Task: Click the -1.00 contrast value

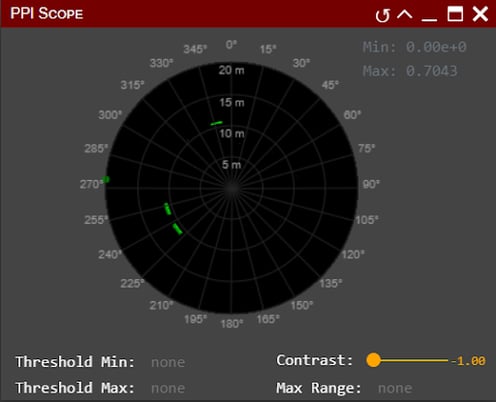Action: click(468, 361)
